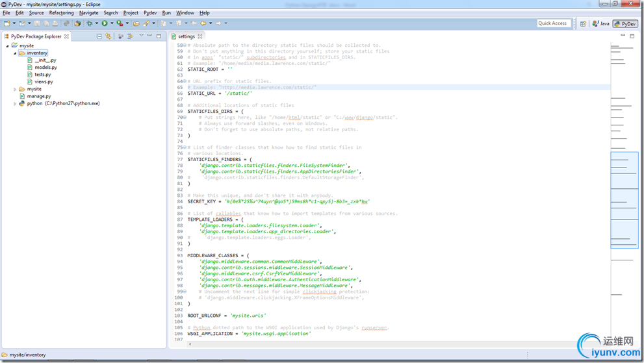The height and width of the screenshot is (363, 644).
Task: Go to next annotation icon
Action: [x=164, y=23]
